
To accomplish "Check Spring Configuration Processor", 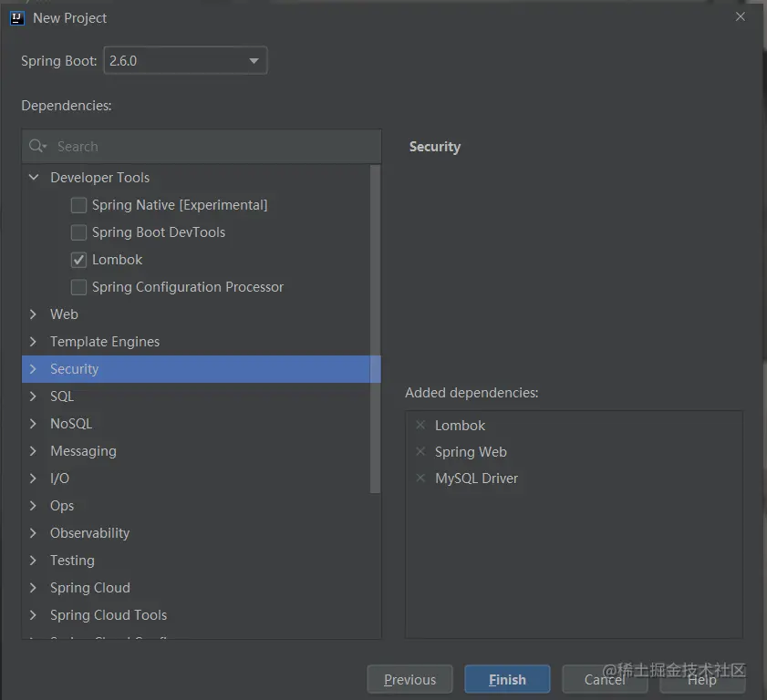I will coord(78,287).
